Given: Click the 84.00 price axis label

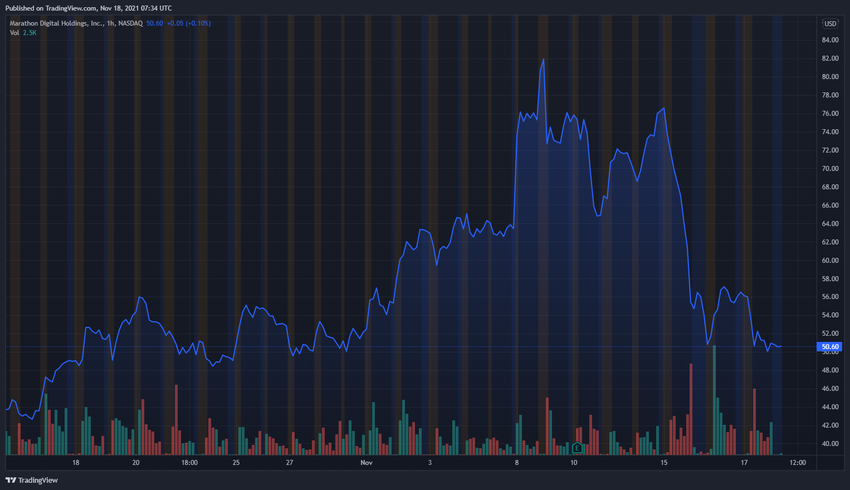Looking at the screenshot, I should pos(830,40).
